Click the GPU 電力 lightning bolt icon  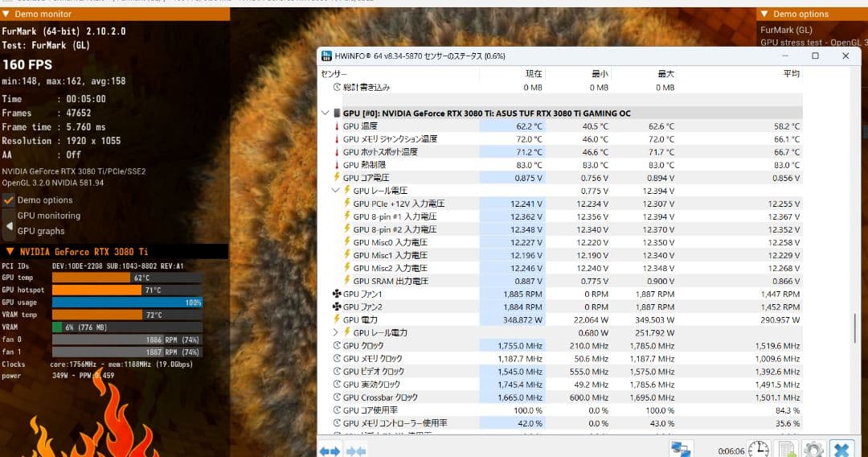[x=337, y=319]
